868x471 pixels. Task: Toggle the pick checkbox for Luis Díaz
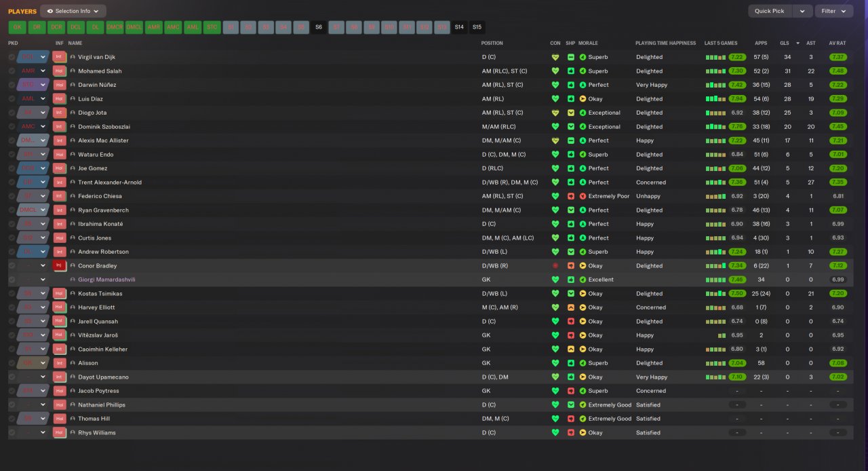12,98
